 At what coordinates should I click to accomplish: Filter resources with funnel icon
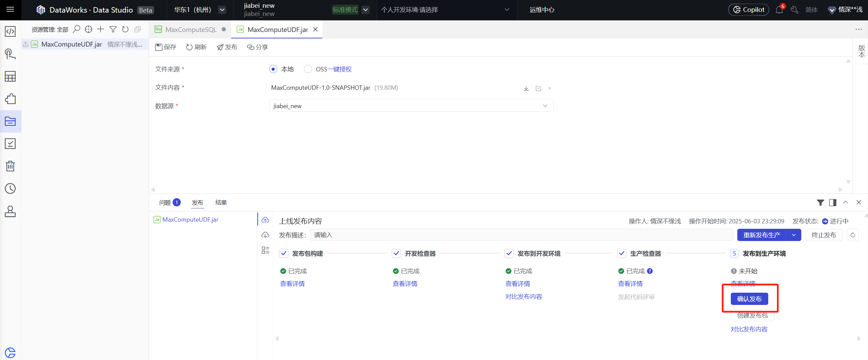pos(113,29)
